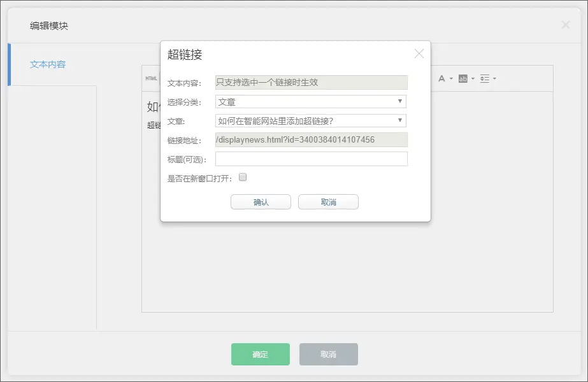588x382 pixels.
Task: Click the text background color ab icon
Action: click(463, 78)
